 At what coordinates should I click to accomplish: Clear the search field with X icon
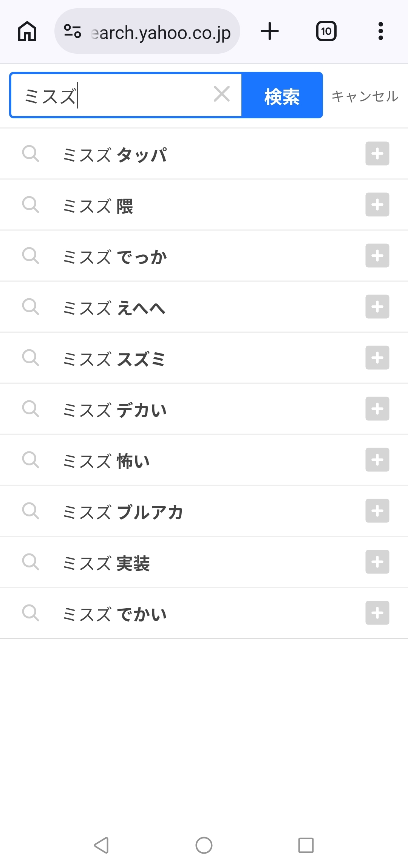[222, 94]
